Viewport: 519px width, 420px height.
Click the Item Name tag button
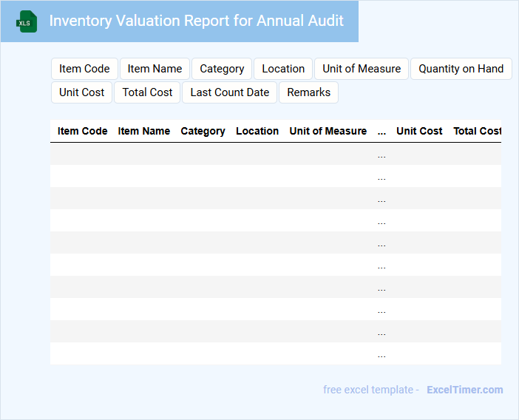[x=155, y=69]
